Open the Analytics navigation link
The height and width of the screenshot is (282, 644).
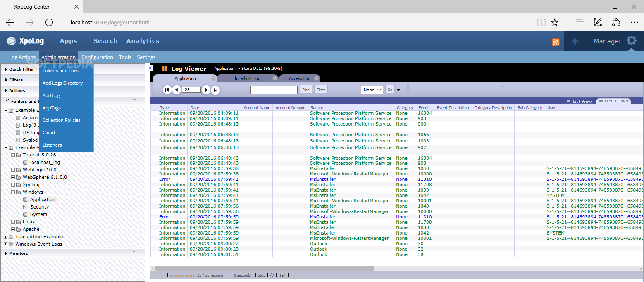coord(143,41)
